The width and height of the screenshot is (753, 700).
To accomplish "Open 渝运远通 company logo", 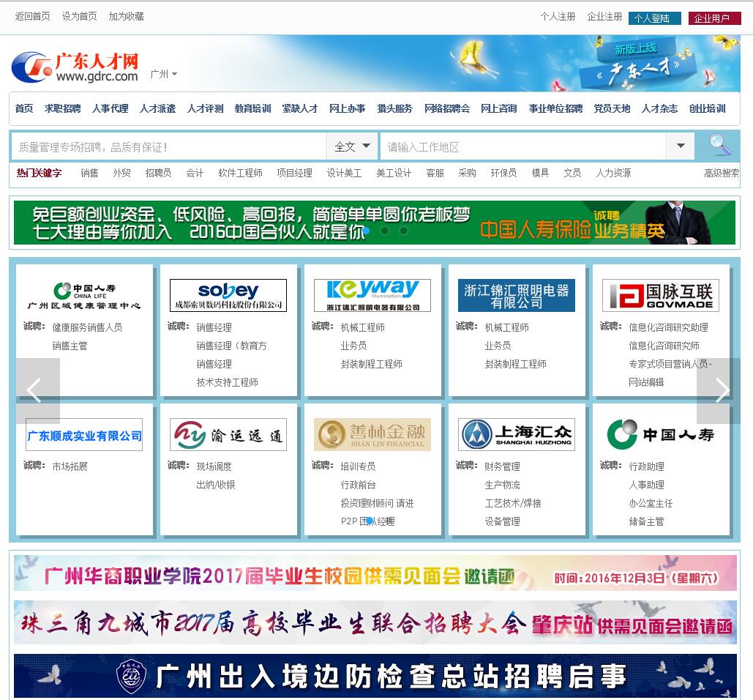I will pos(228,434).
